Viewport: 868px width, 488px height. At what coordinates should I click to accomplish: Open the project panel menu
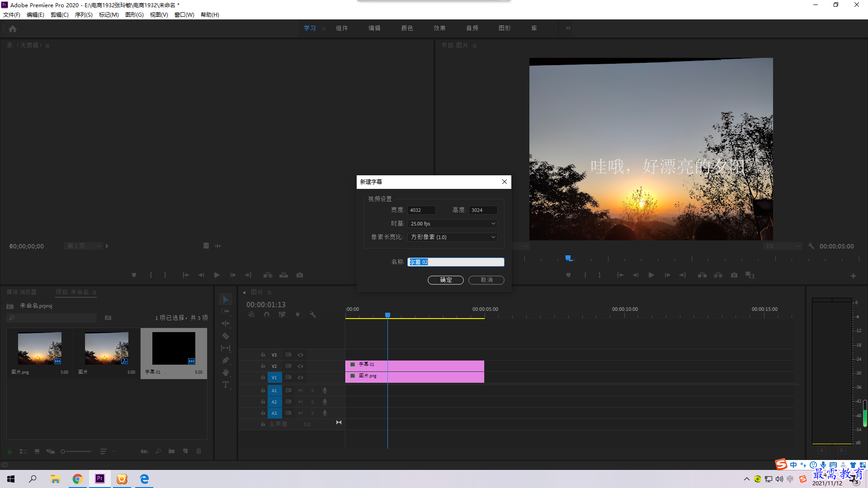click(94, 292)
